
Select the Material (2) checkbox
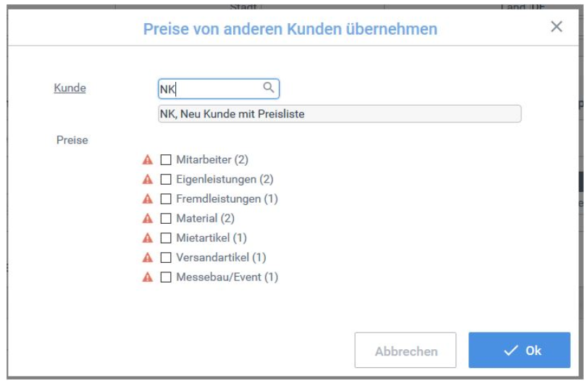pyautogui.click(x=166, y=218)
